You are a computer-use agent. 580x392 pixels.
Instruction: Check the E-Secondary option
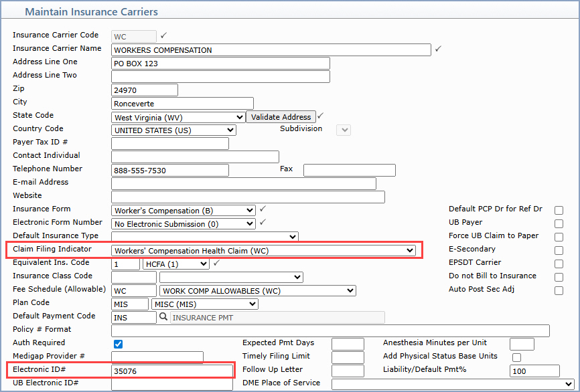click(x=559, y=250)
